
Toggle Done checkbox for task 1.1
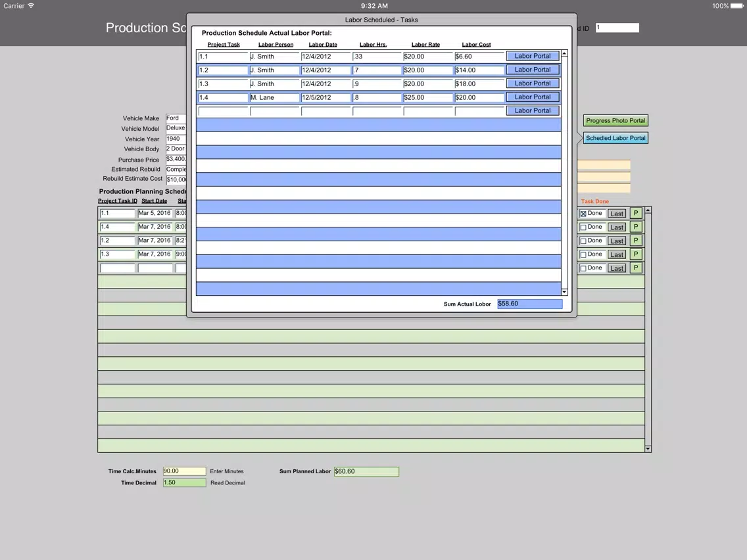point(583,214)
